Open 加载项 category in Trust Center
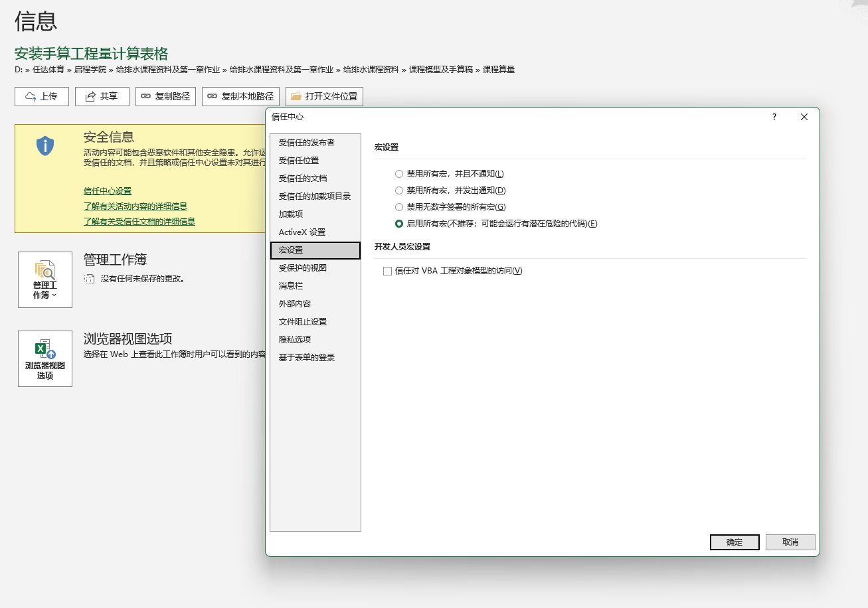 pyautogui.click(x=315, y=214)
